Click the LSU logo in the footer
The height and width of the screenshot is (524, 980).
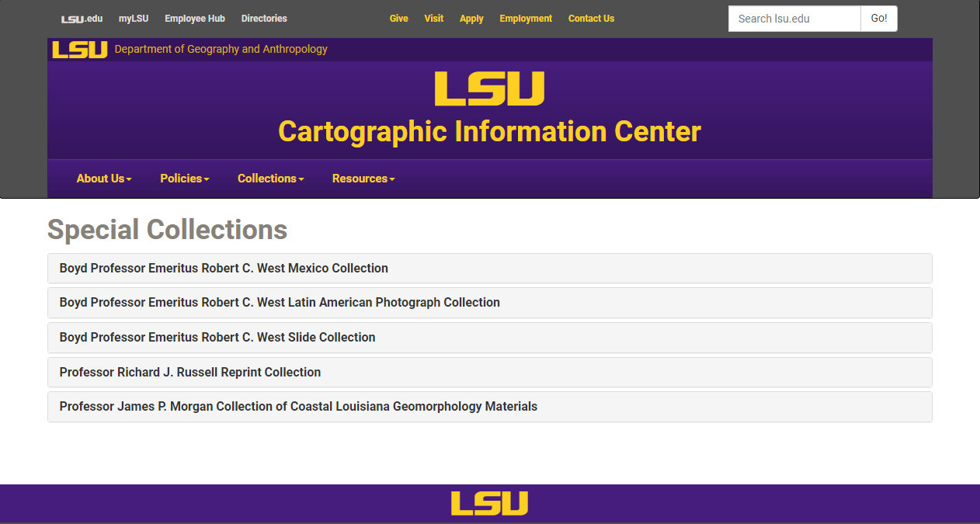[x=489, y=503]
